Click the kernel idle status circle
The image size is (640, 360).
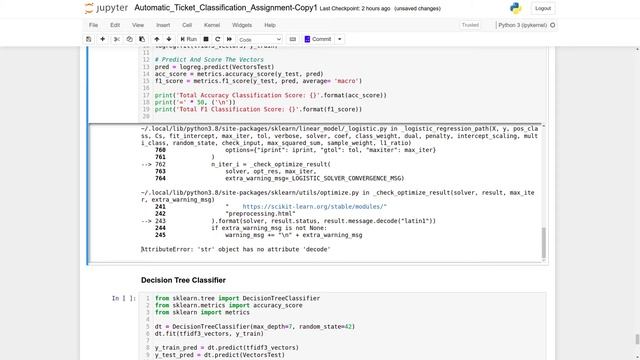pos(553,25)
